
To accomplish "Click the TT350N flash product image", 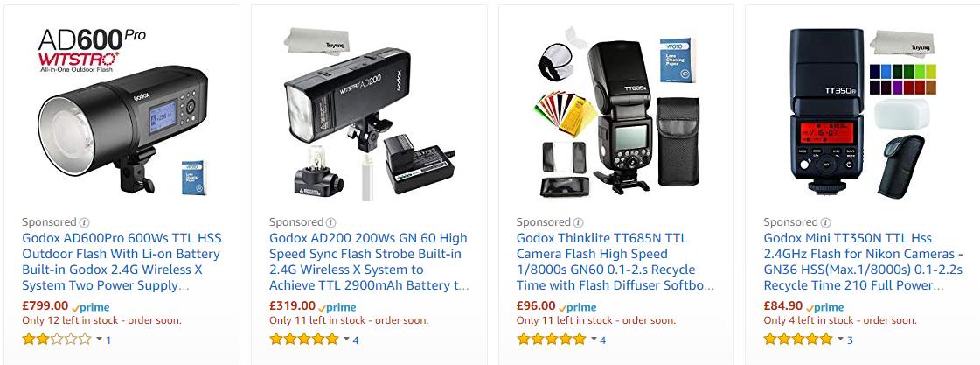I will pyautogui.click(x=863, y=111).
